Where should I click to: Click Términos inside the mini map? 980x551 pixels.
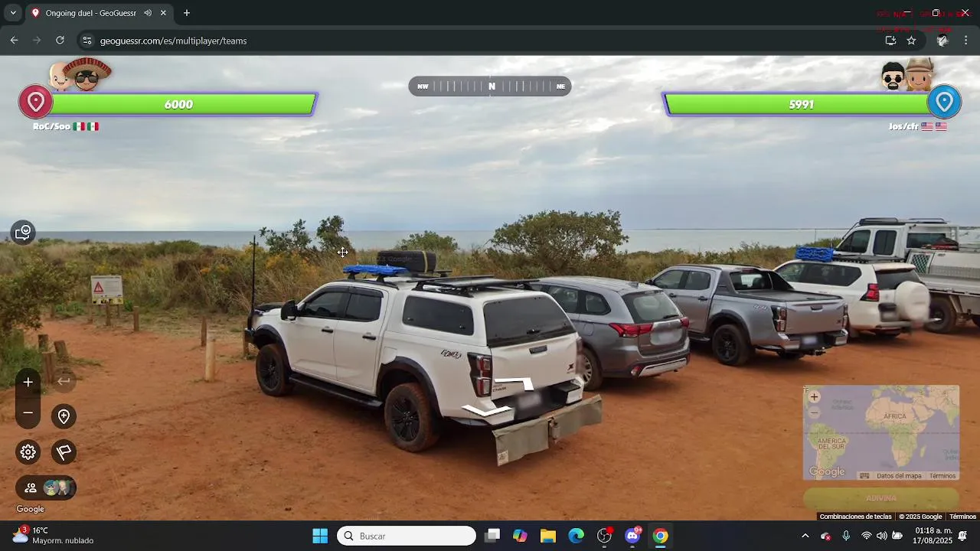click(x=942, y=476)
